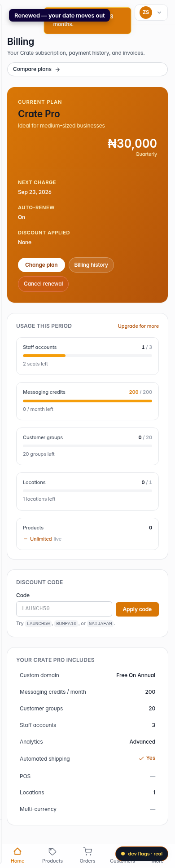Click the Customer groups usage bar
The image size is (175, 868).
click(x=87, y=446)
